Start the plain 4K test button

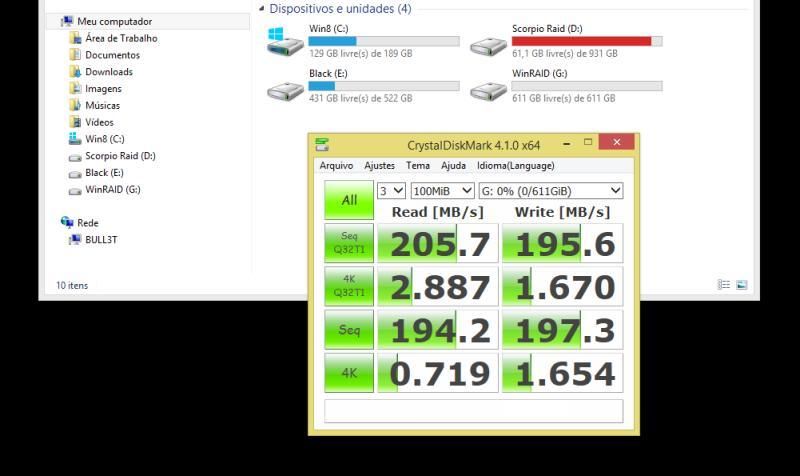349,373
